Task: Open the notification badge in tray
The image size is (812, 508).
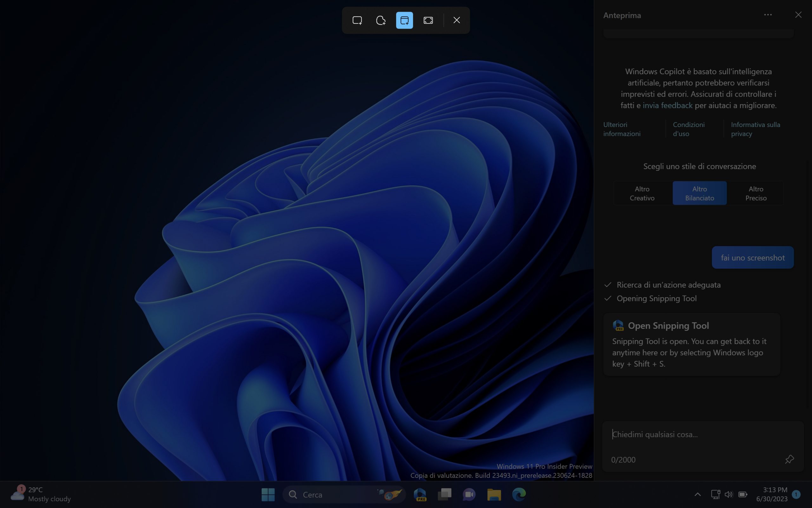Action: pyautogui.click(x=796, y=494)
